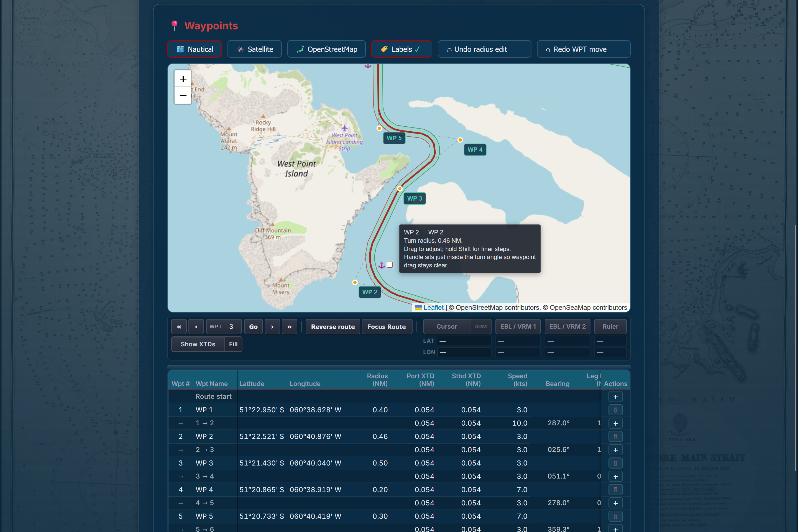Select the WP 5 orange waypoint marker
The image size is (798, 532).
[x=379, y=128]
